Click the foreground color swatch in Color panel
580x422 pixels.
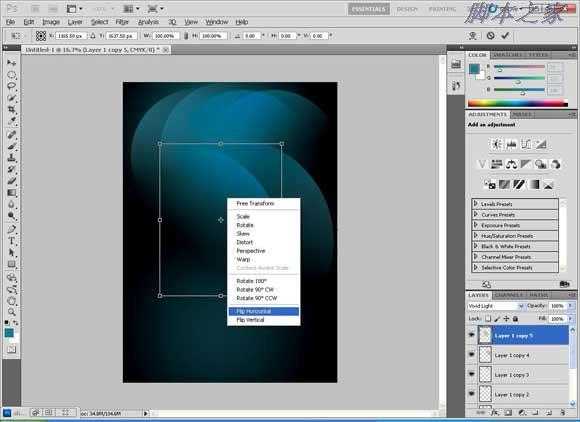474,69
